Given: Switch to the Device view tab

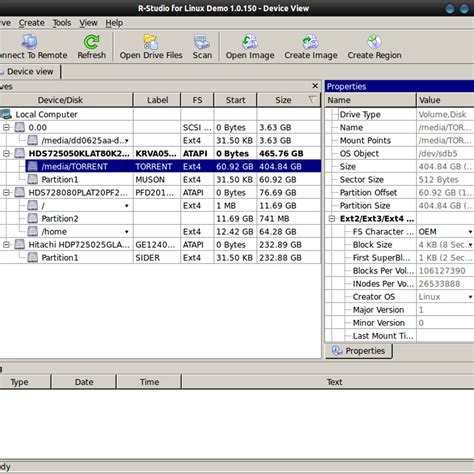Looking at the screenshot, I should coord(29,71).
